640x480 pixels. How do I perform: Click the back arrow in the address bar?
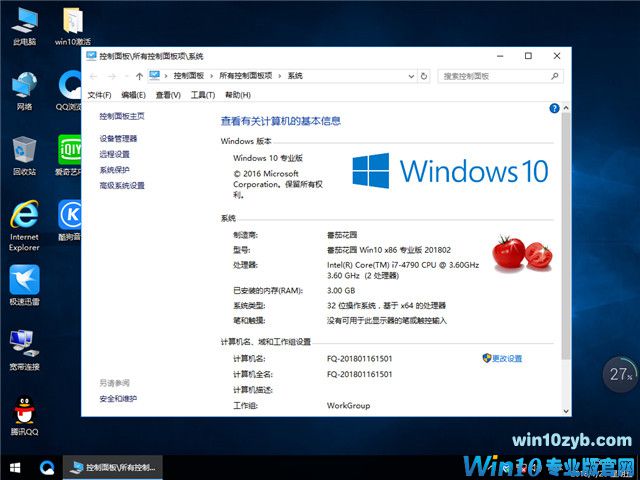pyautogui.click(x=93, y=76)
